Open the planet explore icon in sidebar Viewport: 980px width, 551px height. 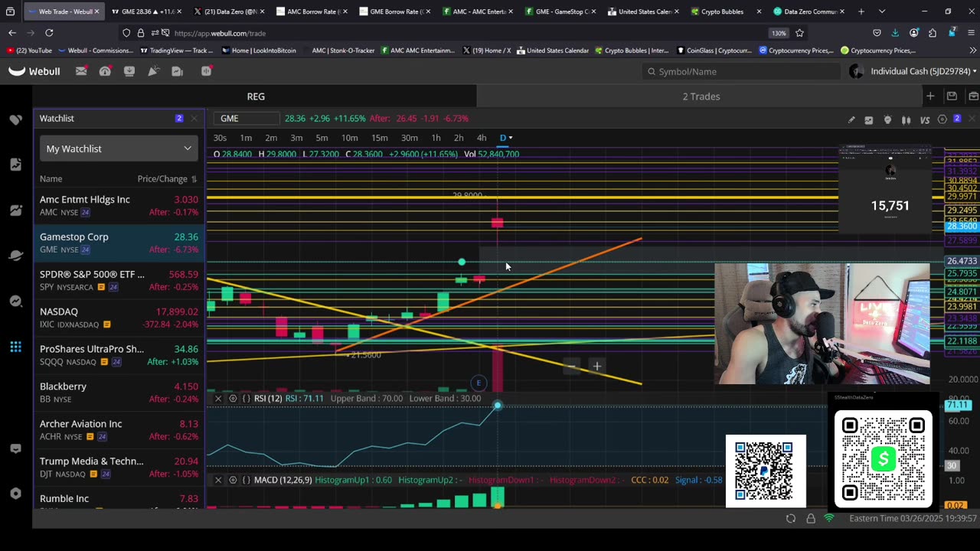(x=16, y=256)
